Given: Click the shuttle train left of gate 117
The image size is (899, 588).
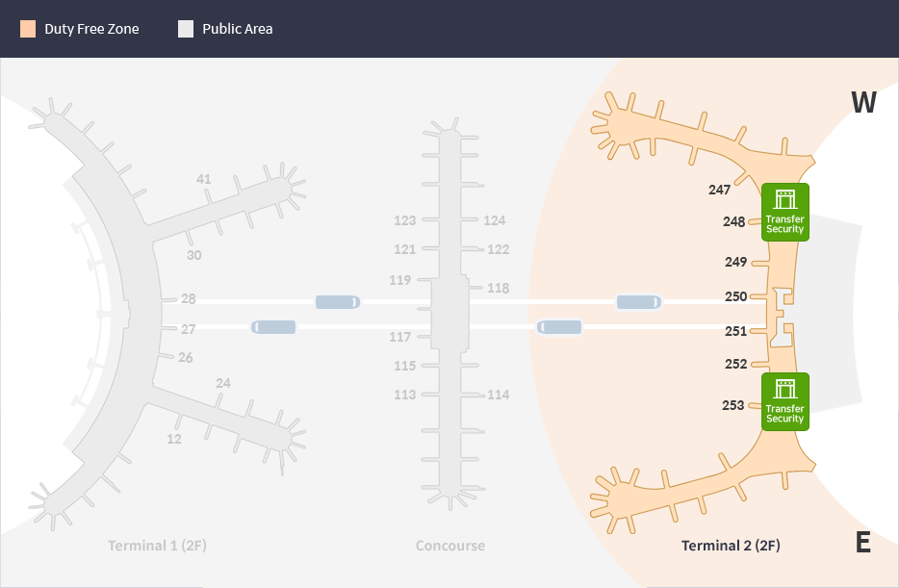Looking at the screenshot, I should [273, 327].
